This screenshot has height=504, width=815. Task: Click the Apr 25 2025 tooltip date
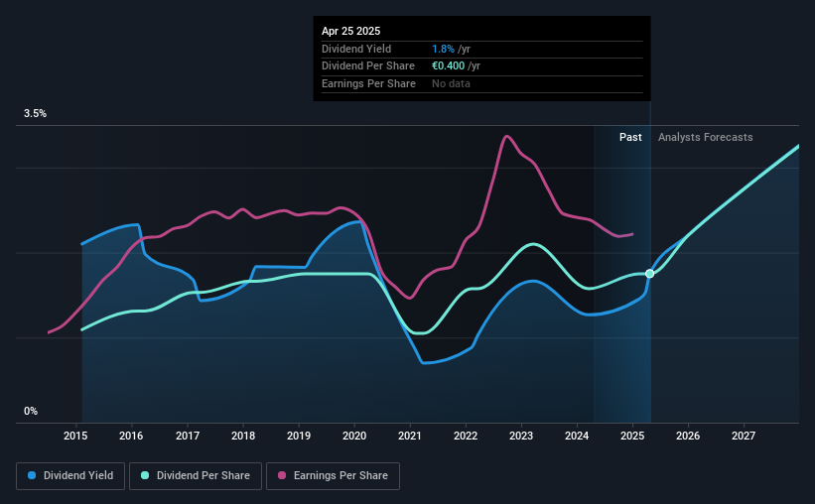point(350,31)
